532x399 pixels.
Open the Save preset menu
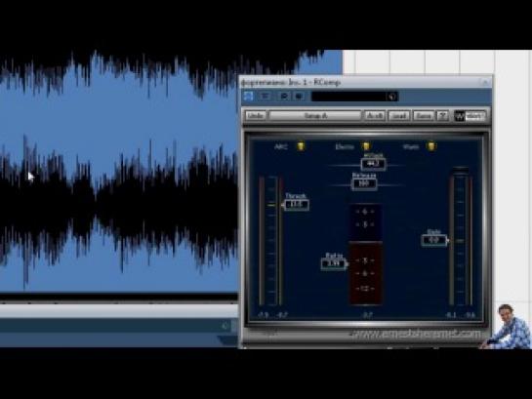click(x=424, y=116)
